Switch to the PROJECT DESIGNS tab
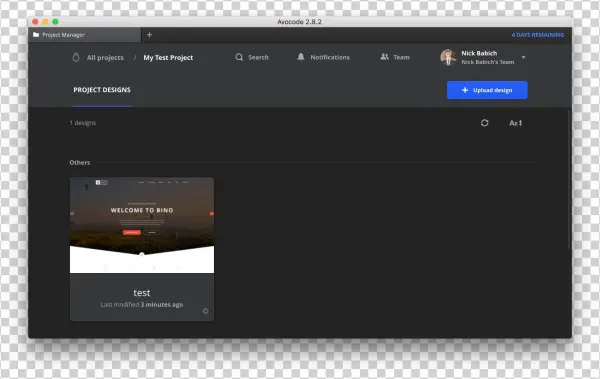The height and width of the screenshot is (379, 600). pyautogui.click(x=102, y=90)
